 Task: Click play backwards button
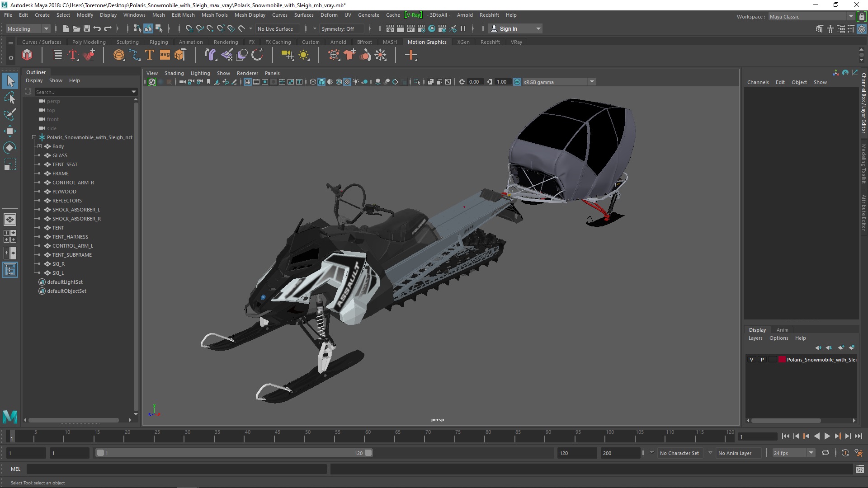point(816,436)
